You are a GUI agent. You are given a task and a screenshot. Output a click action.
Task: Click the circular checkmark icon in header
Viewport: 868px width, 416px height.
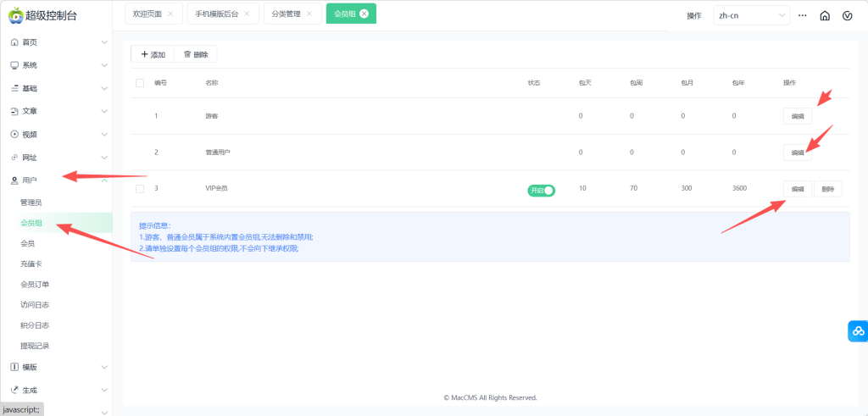pos(847,15)
